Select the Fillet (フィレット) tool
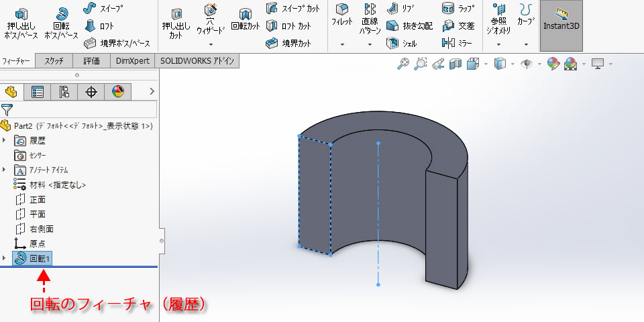The image size is (644, 322). point(341,15)
